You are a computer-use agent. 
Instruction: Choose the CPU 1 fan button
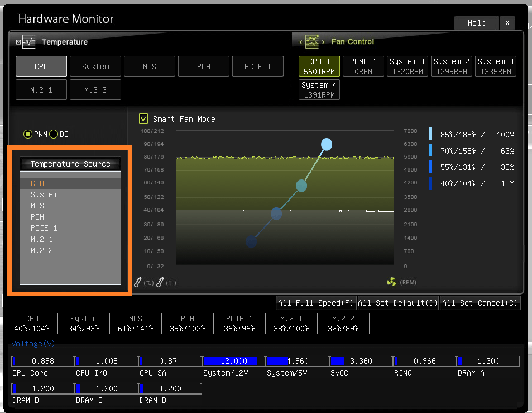[319, 67]
